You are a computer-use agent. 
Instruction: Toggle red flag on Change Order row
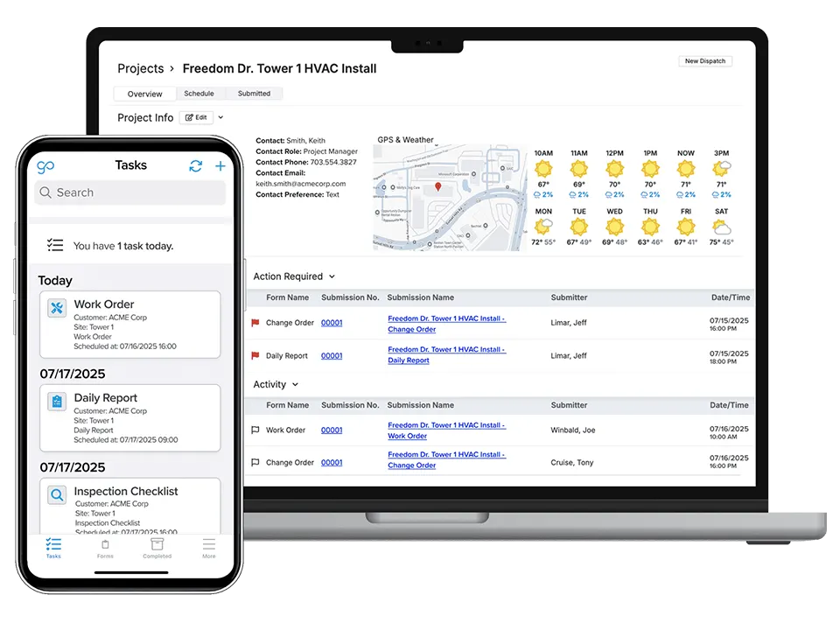click(x=255, y=323)
